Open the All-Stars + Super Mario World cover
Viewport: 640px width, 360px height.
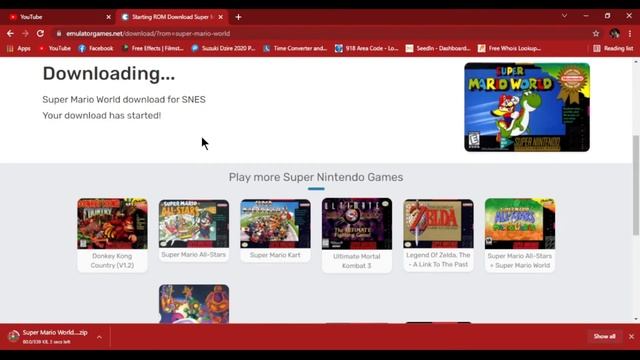coord(520,224)
